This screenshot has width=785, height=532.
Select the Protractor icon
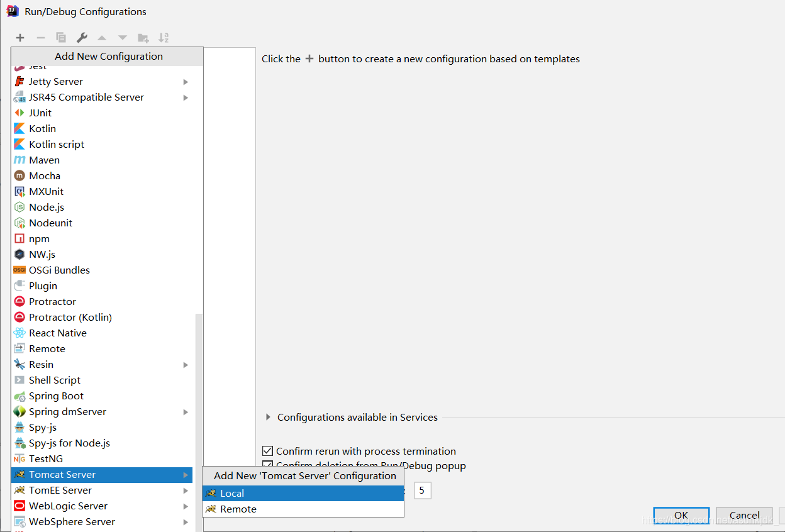pos(19,302)
